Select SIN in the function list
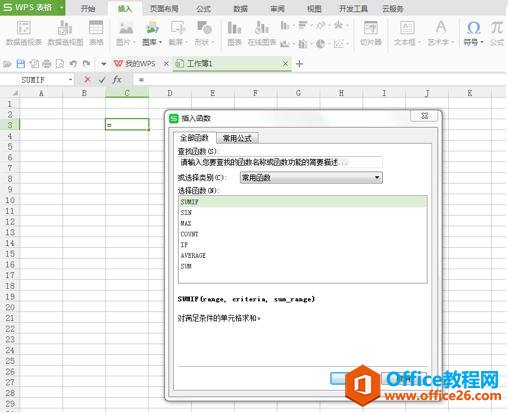 tap(303, 212)
